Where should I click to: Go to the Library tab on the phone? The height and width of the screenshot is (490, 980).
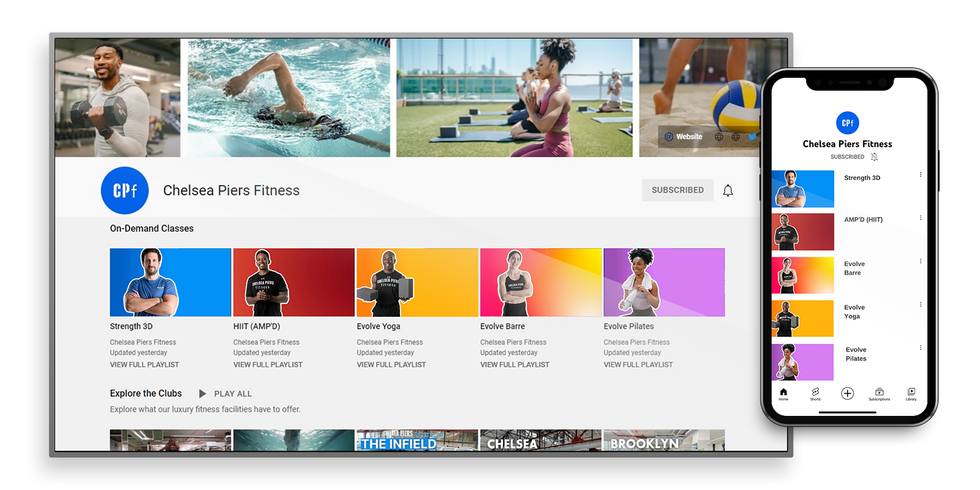(x=911, y=394)
